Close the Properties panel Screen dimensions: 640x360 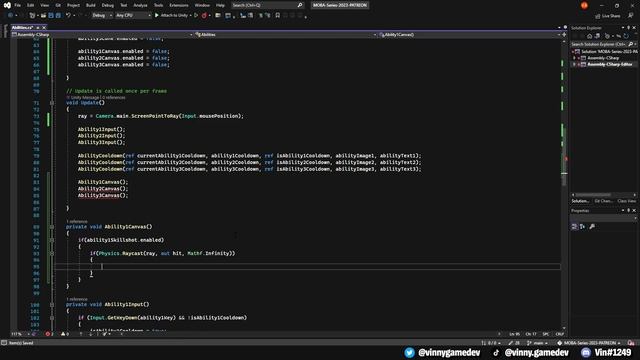click(x=634, y=211)
